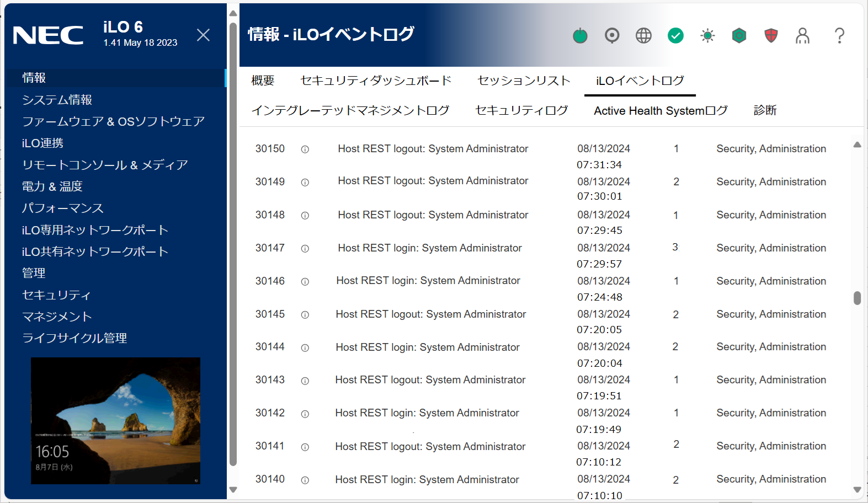Open the Active Health Systemログ tab
The image size is (868, 503).
(x=661, y=110)
